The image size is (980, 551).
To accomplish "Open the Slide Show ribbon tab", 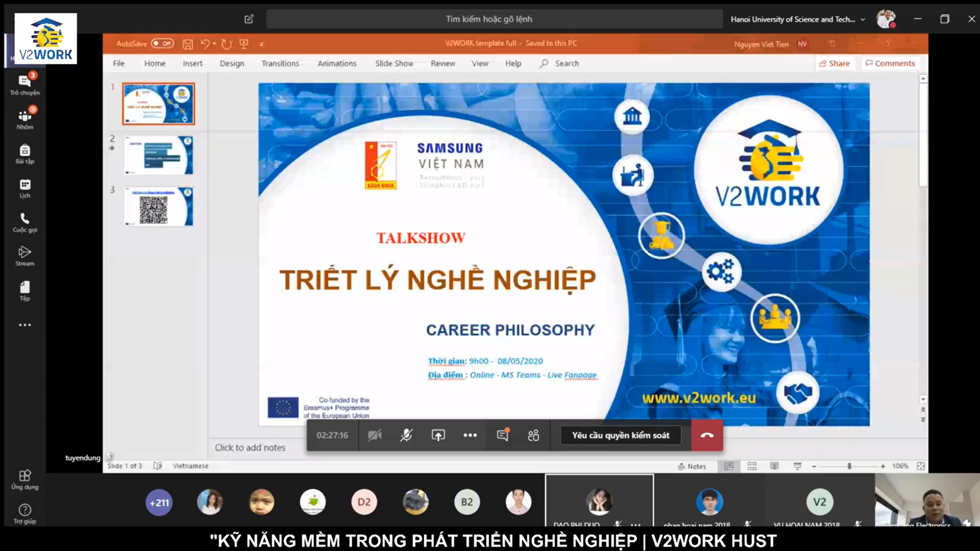I will click(x=394, y=63).
